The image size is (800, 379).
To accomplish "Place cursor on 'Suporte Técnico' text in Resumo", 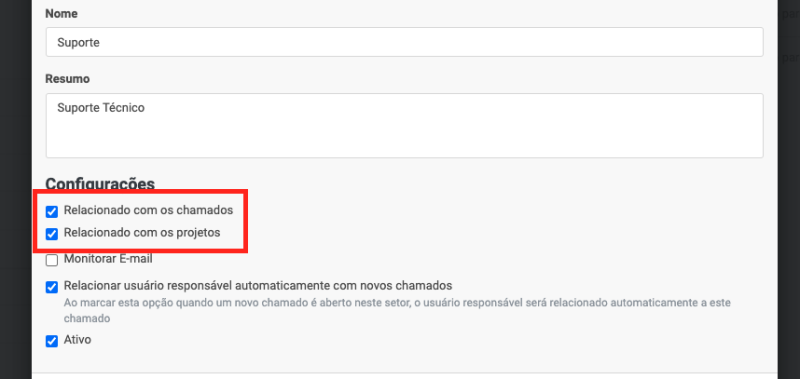I will 101,108.
